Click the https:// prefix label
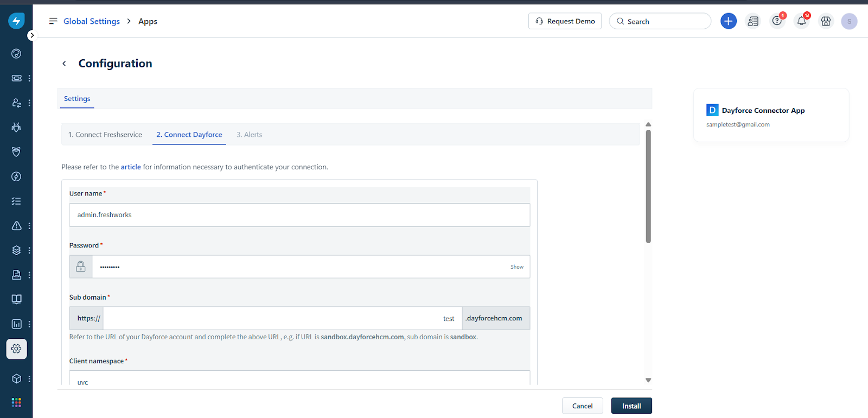 click(86, 319)
